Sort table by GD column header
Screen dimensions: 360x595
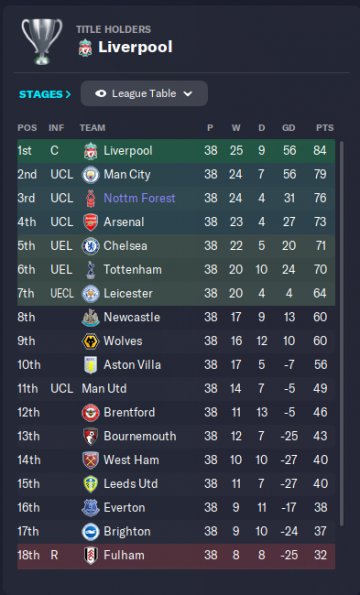click(288, 128)
